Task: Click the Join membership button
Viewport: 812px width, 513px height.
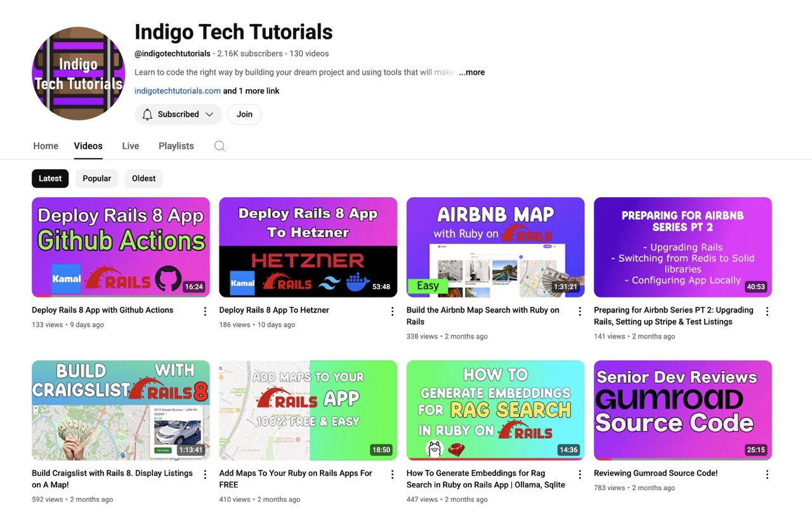Action: [x=244, y=114]
